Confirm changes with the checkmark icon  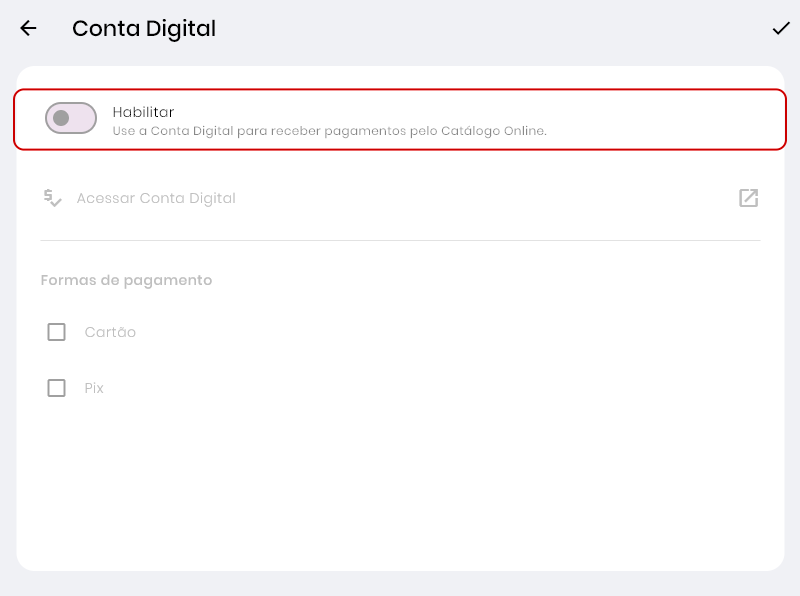point(781,29)
